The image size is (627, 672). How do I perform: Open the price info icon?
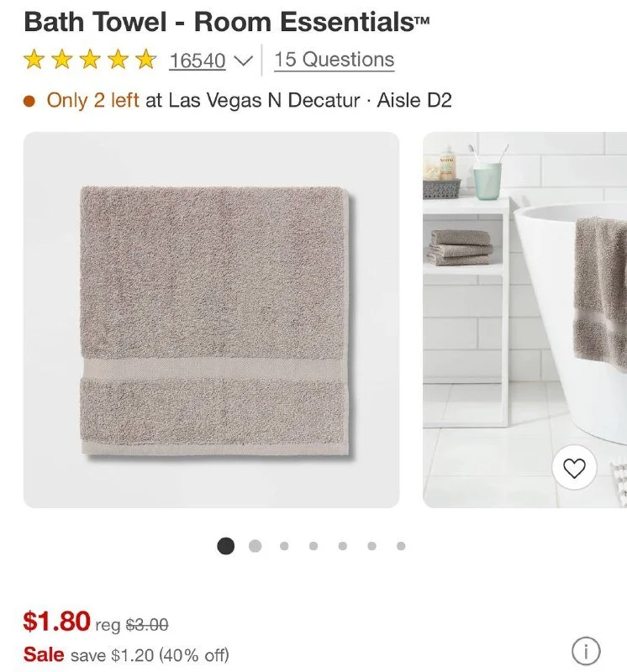pyautogui.click(x=586, y=652)
